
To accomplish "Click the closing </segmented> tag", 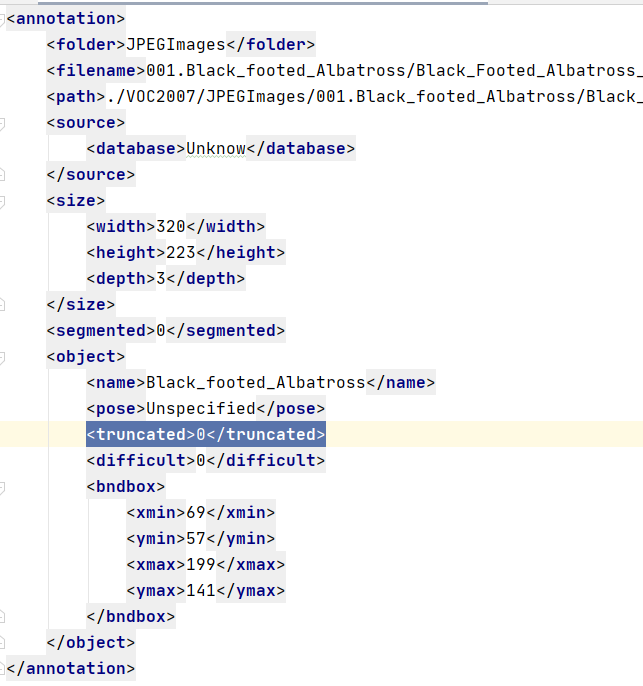I will 226,331.
